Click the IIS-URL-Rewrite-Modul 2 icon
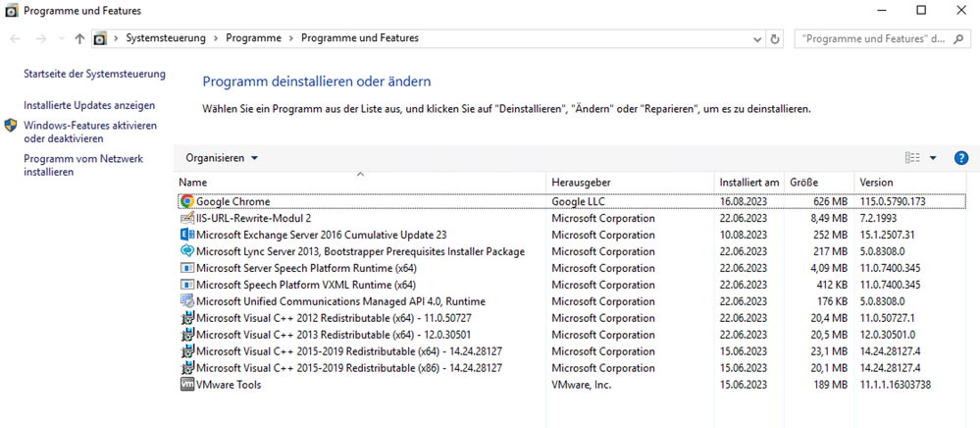This screenshot has width=980, height=428. click(186, 218)
